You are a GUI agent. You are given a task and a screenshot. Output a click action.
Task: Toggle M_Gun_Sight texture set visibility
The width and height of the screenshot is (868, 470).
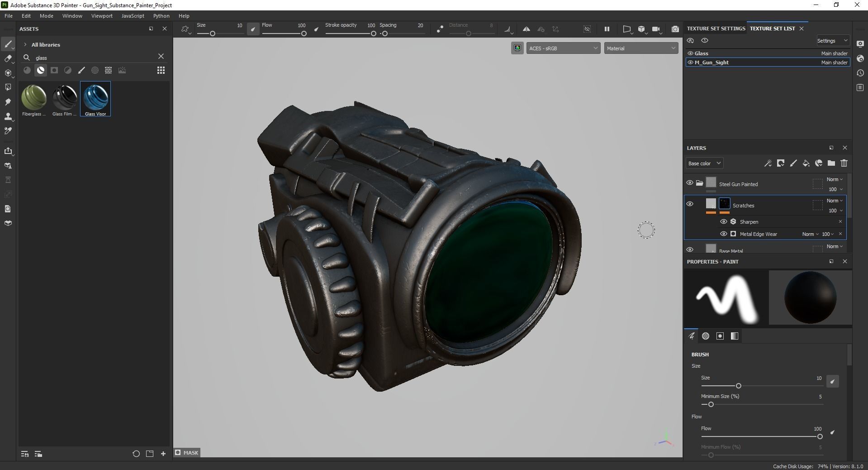click(x=690, y=62)
